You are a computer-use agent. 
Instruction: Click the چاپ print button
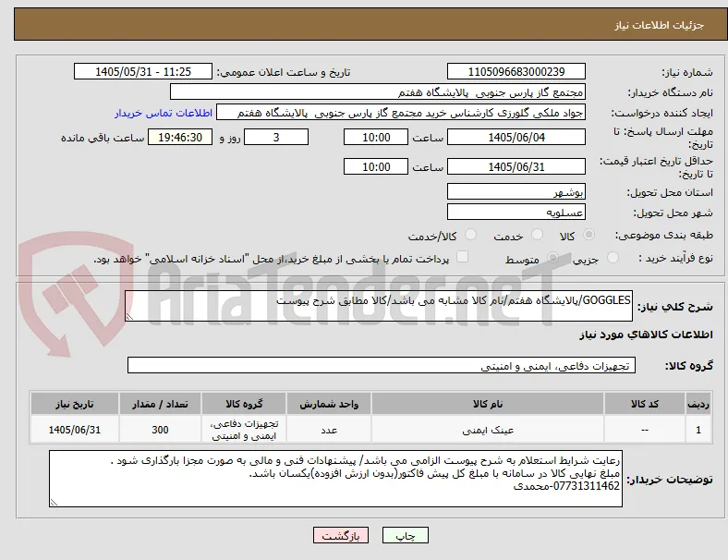point(406,535)
